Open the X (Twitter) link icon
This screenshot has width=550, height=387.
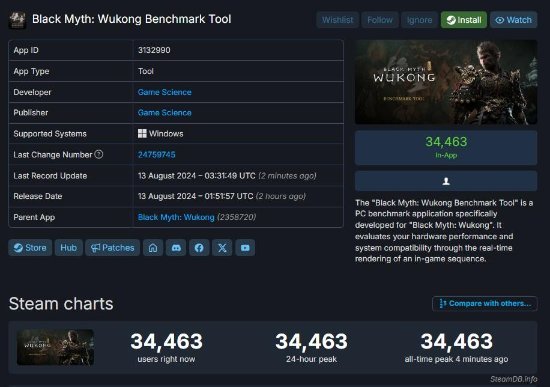click(222, 248)
